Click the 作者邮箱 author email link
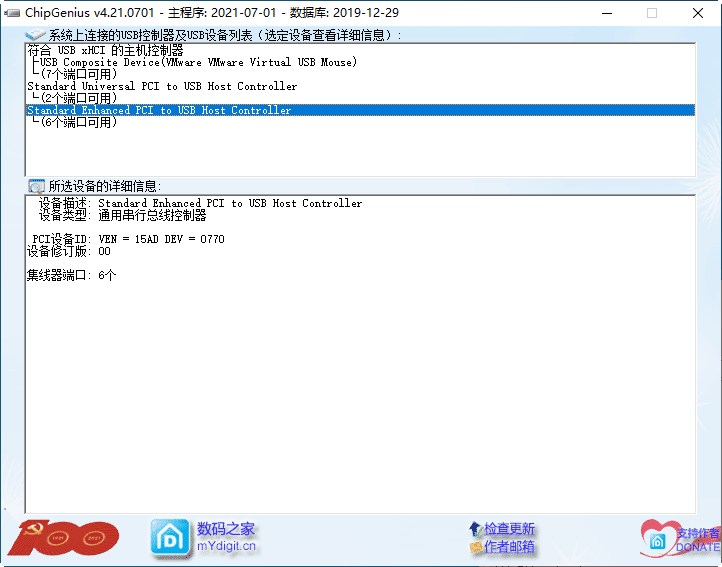This screenshot has height=567, width=722. pyautogui.click(x=509, y=547)
